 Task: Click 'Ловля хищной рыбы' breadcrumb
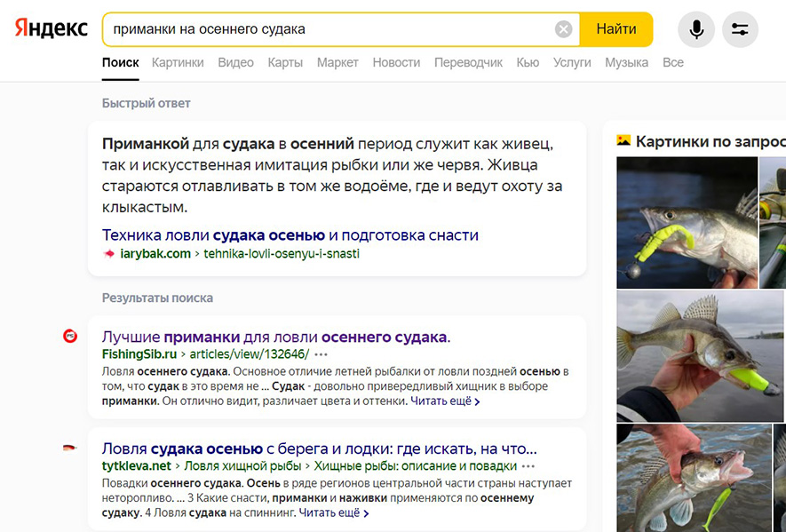pyautogui.click(x=242, y=466)
